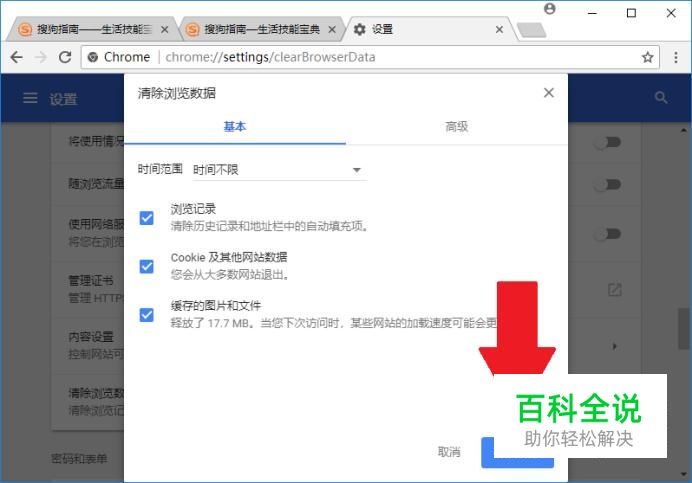Click the 设置 title in the blue header
The height and width of the screenshot is (483, 692).
point(64,99)
